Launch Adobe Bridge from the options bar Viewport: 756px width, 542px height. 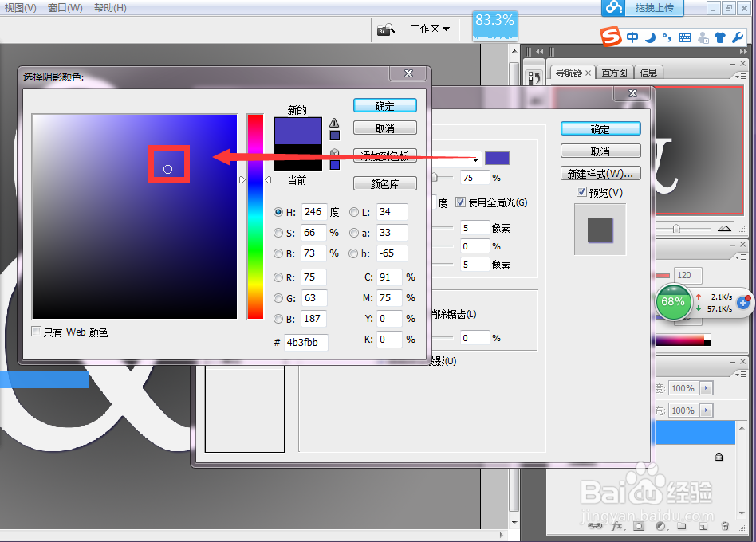[386, 29]
